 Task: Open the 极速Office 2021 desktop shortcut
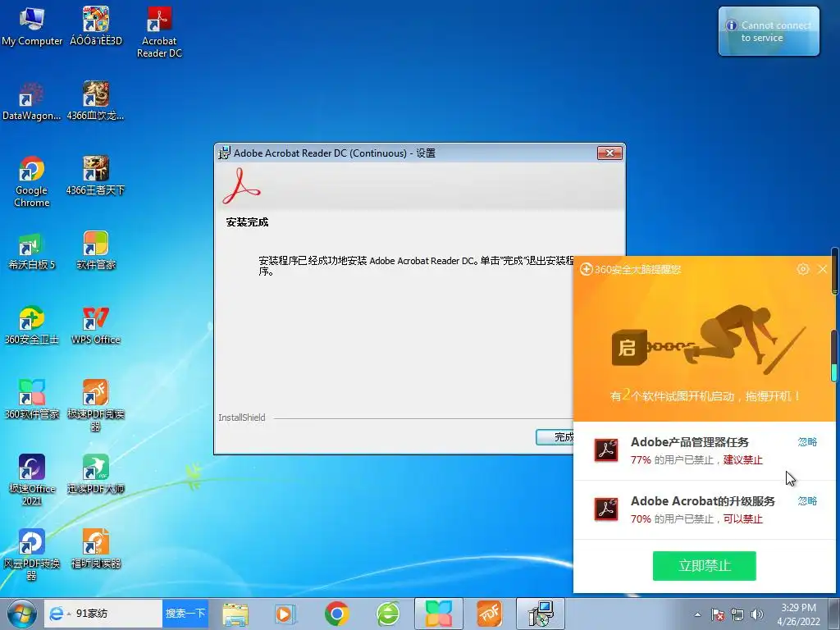point(32,480)
